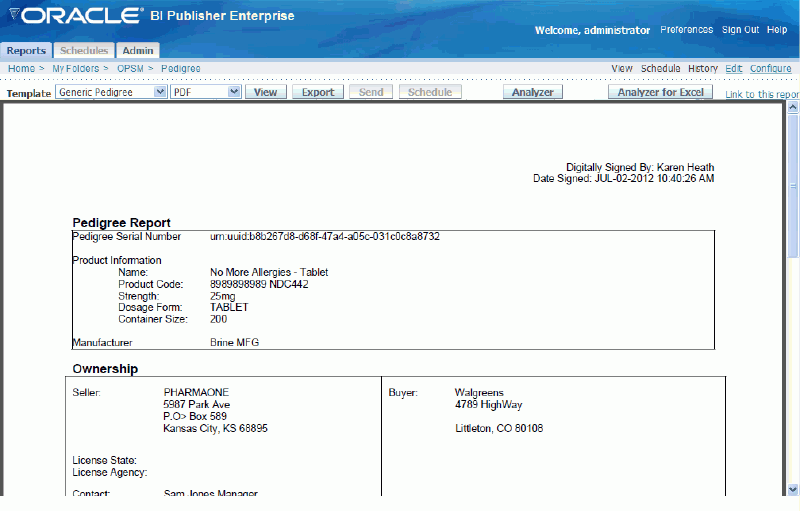Click 'Digitally Signed By: Karen Heath'
Screen dimensions: 800x511
point(640,167)
